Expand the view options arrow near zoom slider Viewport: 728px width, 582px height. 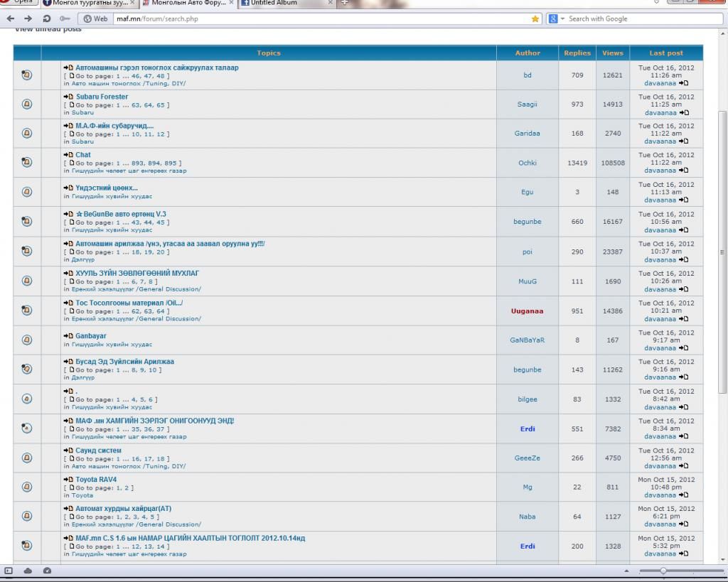click(x=626, y=571)
